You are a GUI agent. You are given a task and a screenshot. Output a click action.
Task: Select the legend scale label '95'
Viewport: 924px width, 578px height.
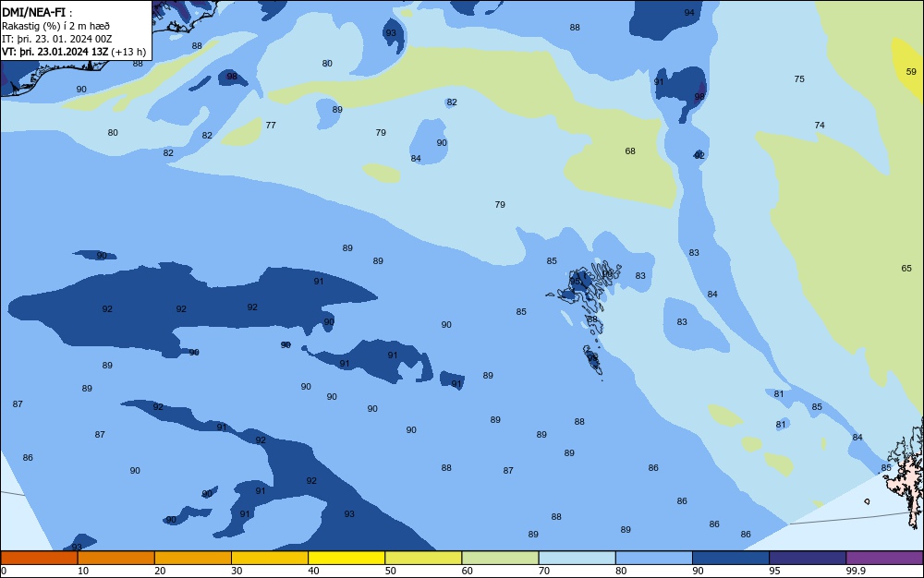point(774,571)
